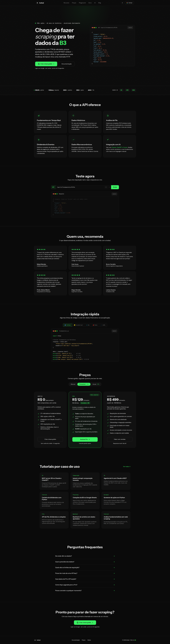Screen dimensions: 170x644
Task: Click the clock icon on Dados Históricos card
Action: [x=73, y=116]
